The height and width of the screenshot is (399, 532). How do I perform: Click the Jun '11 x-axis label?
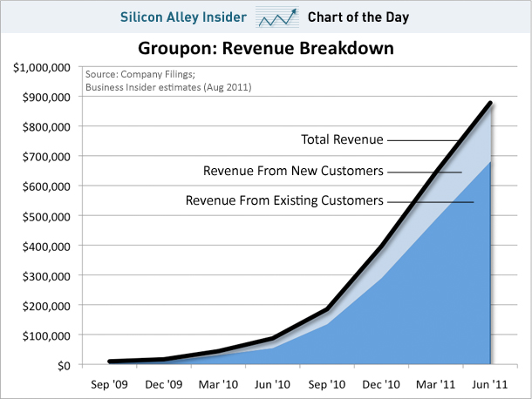coord(490,384)
